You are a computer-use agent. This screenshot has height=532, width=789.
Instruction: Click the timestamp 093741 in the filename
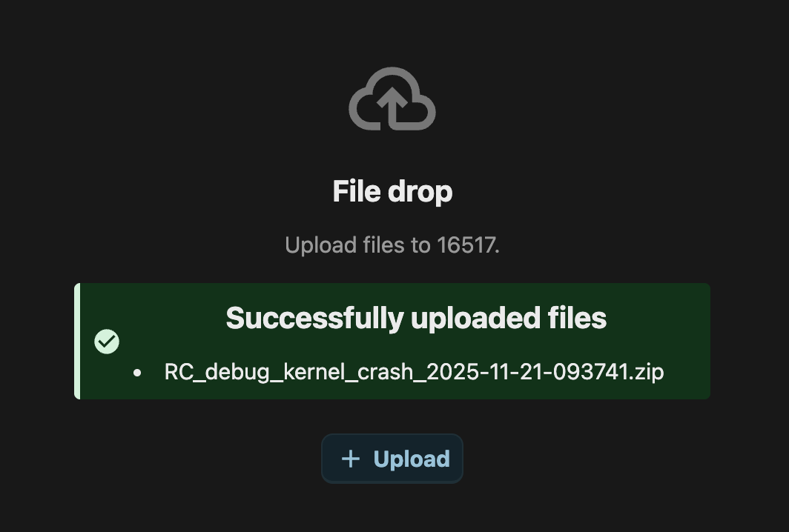click(x=591, y=373)
